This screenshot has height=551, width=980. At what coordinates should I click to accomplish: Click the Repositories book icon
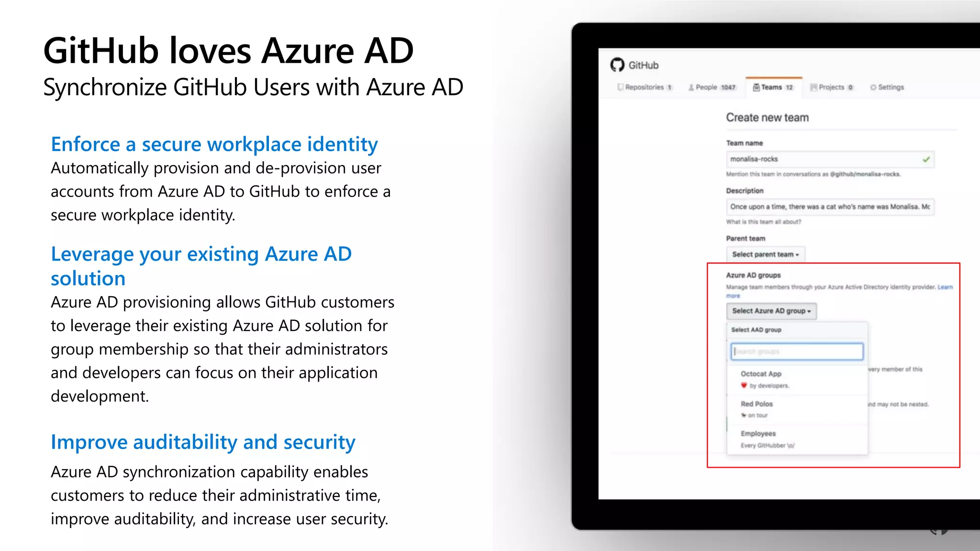621,87
